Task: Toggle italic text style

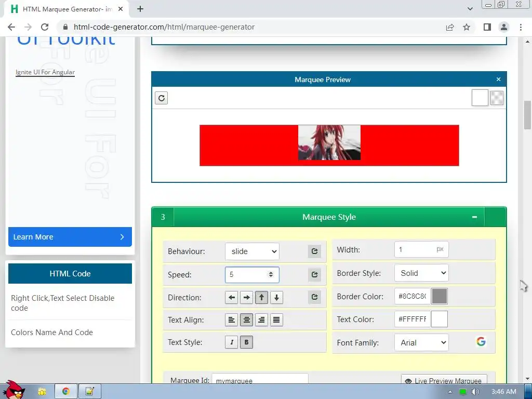Action: tap(231, 342)
